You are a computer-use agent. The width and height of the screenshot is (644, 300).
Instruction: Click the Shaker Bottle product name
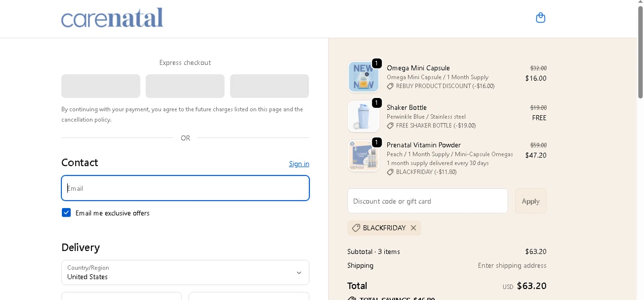pos(407,107)
